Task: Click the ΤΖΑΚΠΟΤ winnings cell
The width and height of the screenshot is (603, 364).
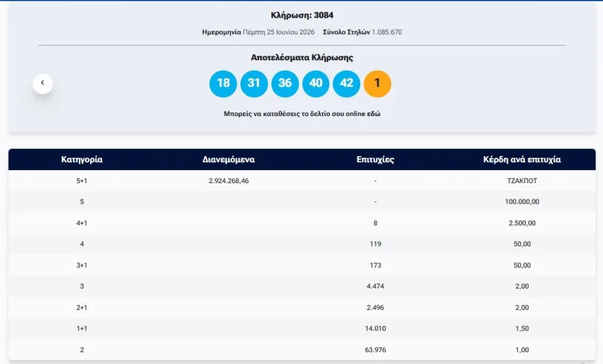Action: pyautogui.click(x=522, y=181)
